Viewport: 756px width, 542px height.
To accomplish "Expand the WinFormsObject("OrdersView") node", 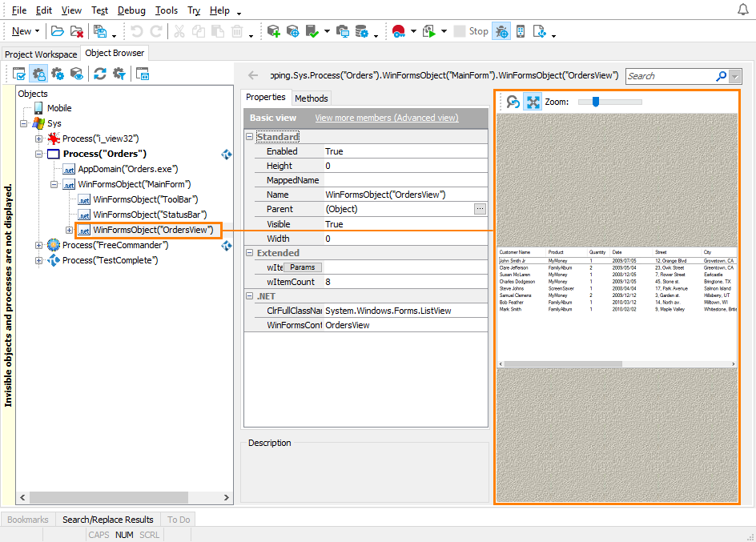I will [x=69, y=231].
